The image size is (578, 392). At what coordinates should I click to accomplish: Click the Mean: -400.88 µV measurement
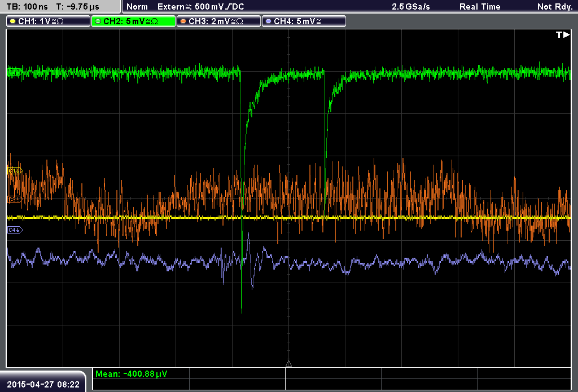(x=131, y=373)
